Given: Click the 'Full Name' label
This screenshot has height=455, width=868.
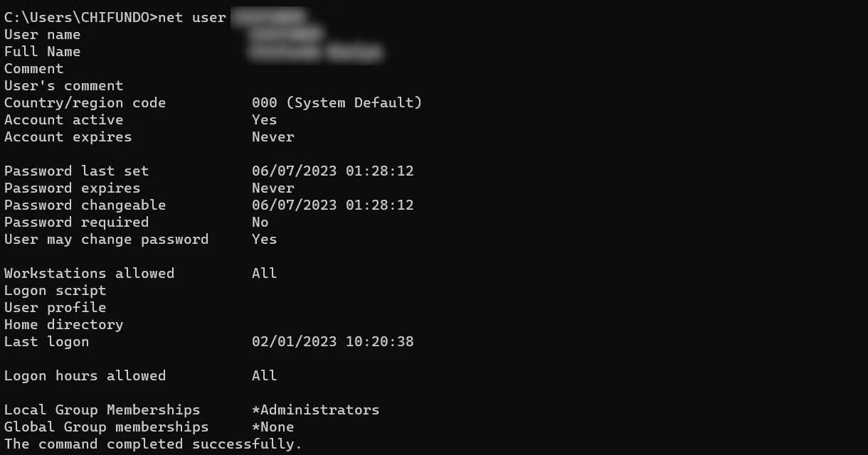Looking at the screenshot, I should 43,51.
